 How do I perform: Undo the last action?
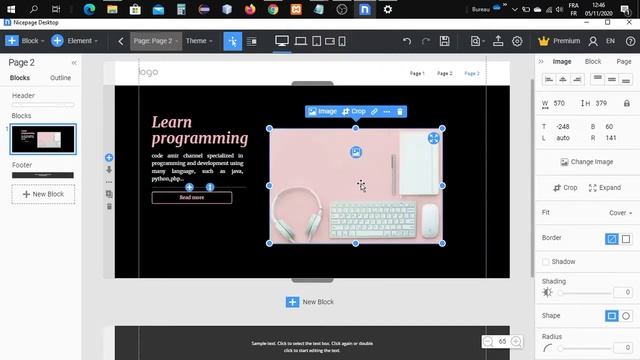[407, 41]
